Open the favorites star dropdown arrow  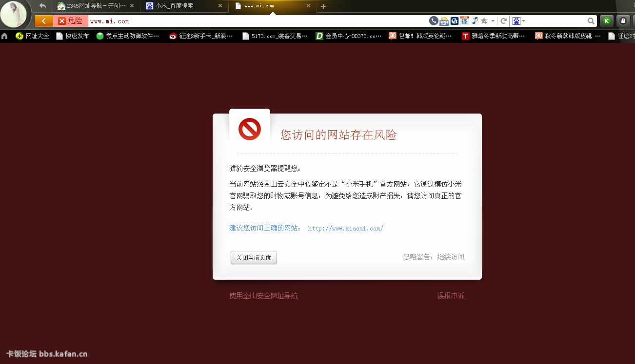[x=493, y=21]
